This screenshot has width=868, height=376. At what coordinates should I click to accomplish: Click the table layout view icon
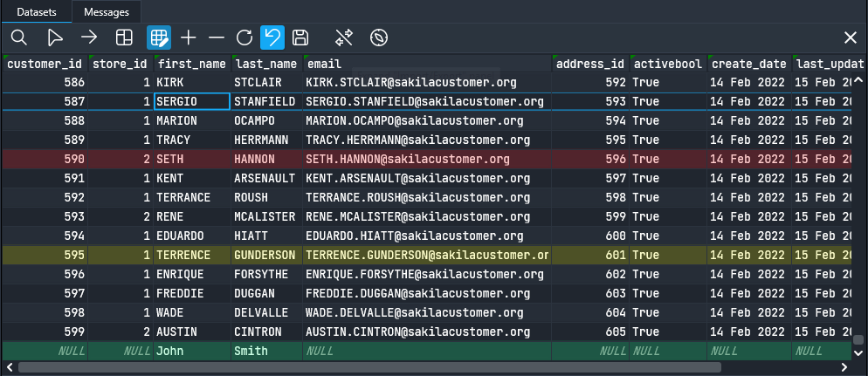pyautogui.click(x=124, y=38)
